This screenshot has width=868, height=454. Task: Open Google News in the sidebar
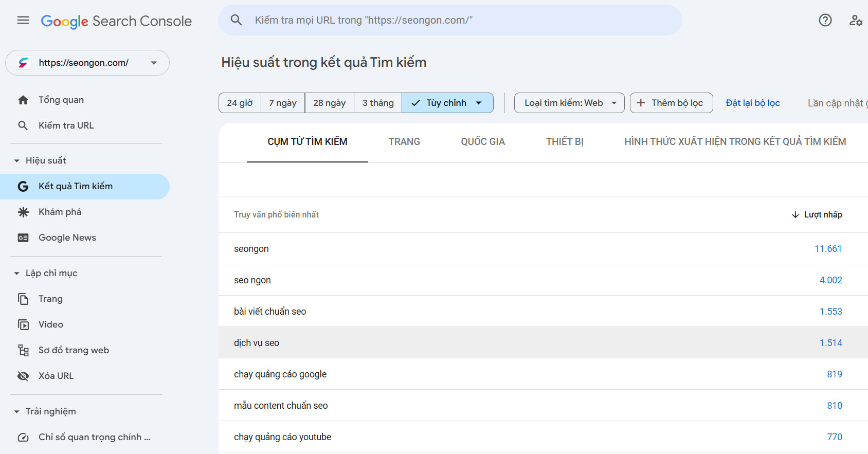[x=85, y=238]
